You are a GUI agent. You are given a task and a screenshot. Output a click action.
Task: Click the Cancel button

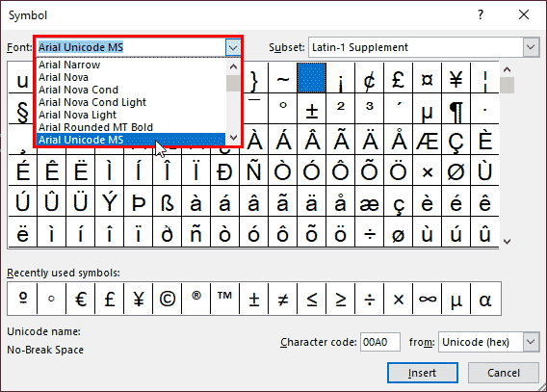point(504,373)
